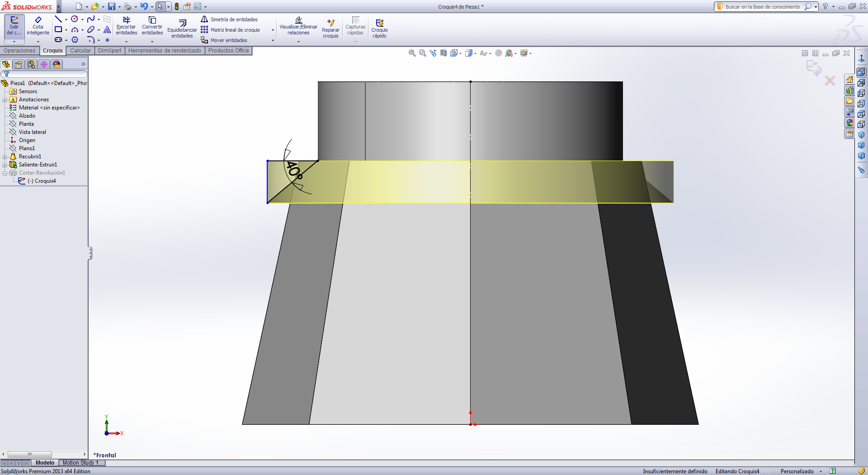Viewport: 868px width, 475px height.
Task: Switch to Herramientas de renderizado tab
Action: coord(165,51)
